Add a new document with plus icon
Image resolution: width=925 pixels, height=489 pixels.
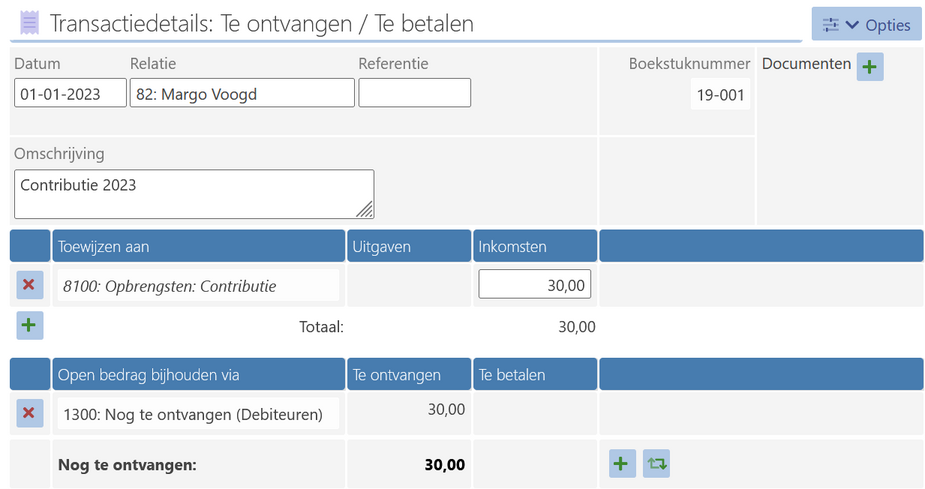click(x=870, y=67)
